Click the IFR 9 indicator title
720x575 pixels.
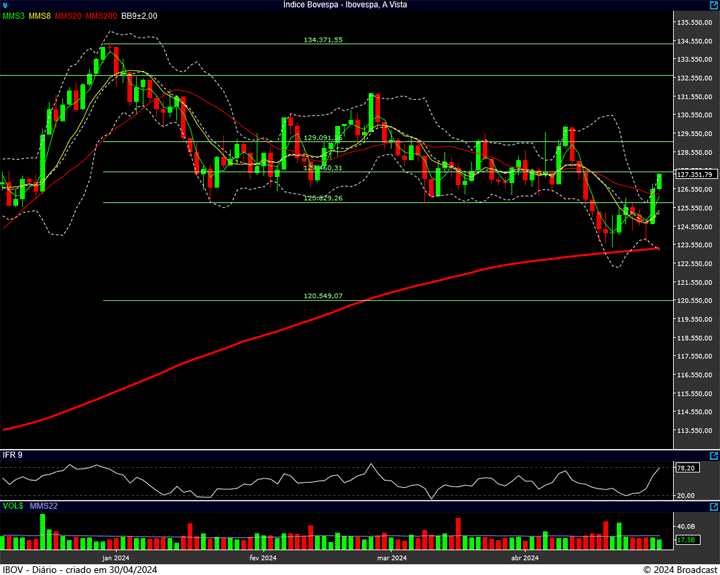click(12, 455)
